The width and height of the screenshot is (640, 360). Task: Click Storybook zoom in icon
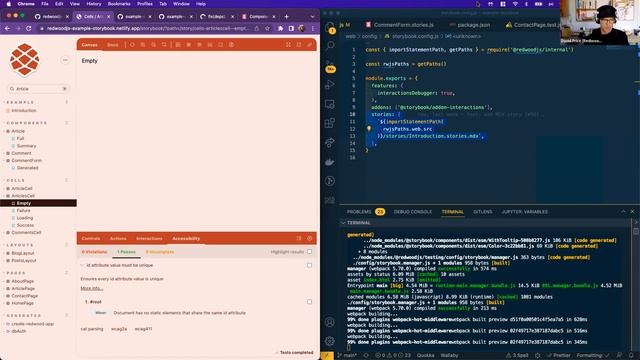tap(142, 45)
